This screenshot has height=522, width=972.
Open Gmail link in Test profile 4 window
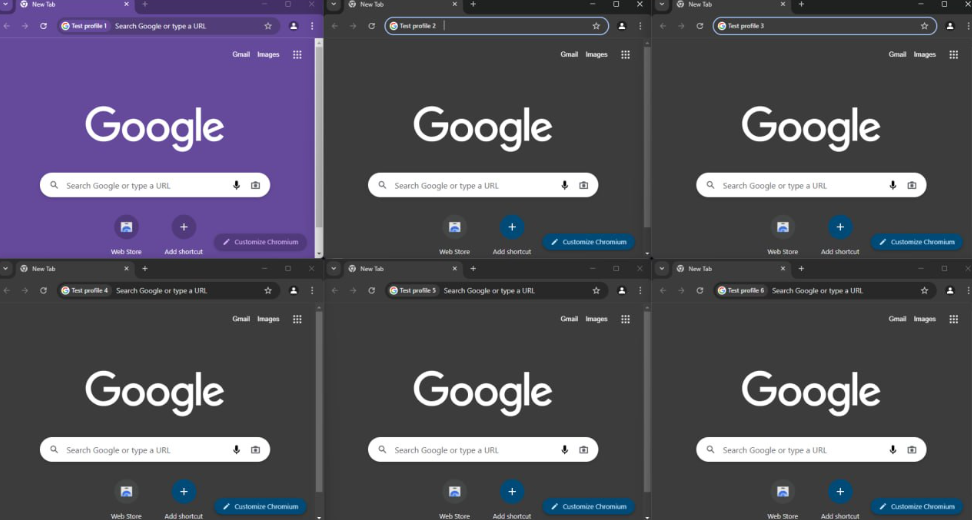241,319
